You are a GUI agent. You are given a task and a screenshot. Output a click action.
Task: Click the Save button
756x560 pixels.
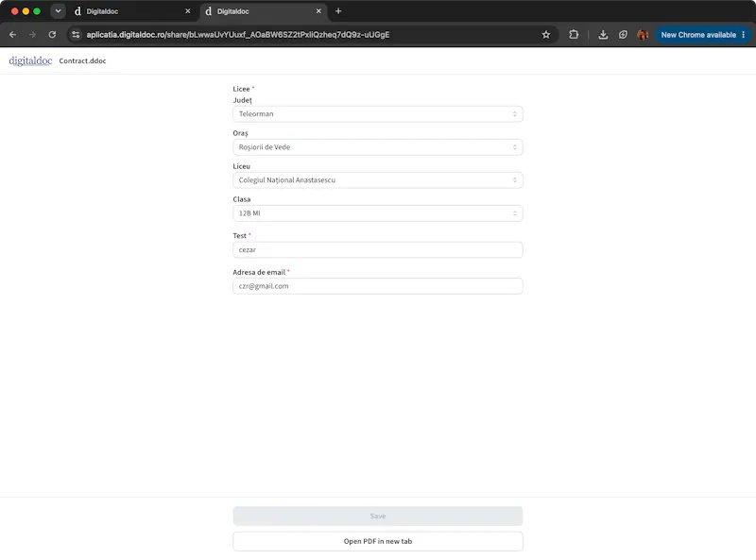377,517
